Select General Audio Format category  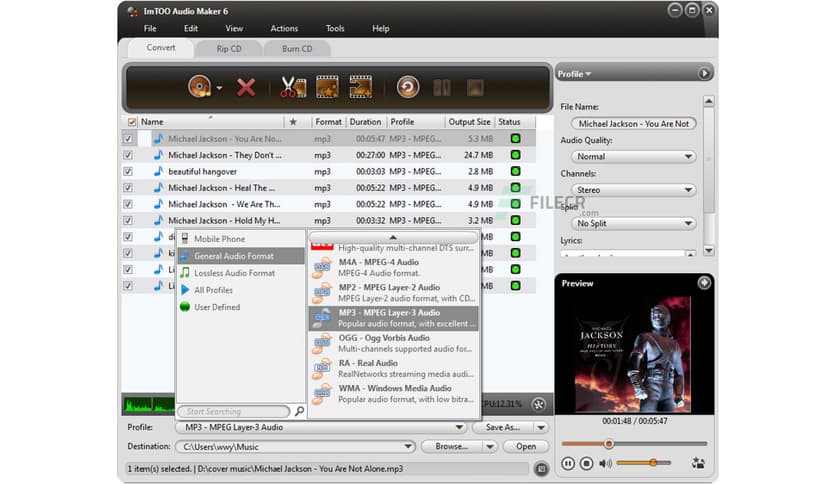coord(242,256)
